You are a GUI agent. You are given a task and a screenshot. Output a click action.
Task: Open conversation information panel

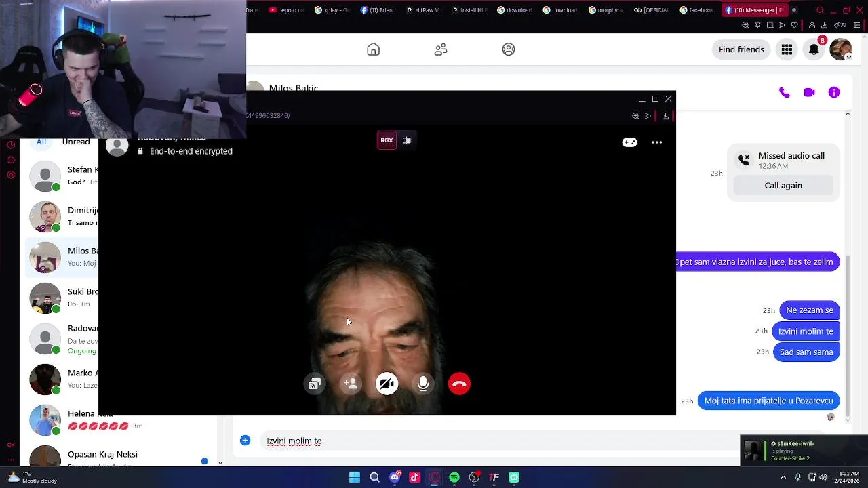pyautogui.click(x=834, y=92)
